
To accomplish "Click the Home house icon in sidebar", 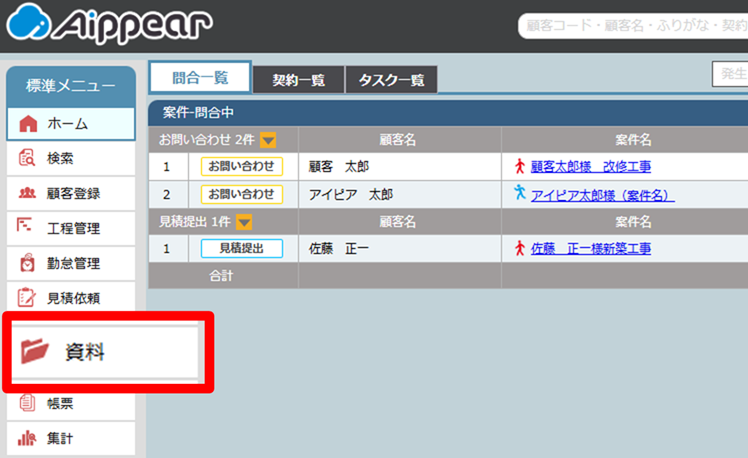I will point(28,124).
